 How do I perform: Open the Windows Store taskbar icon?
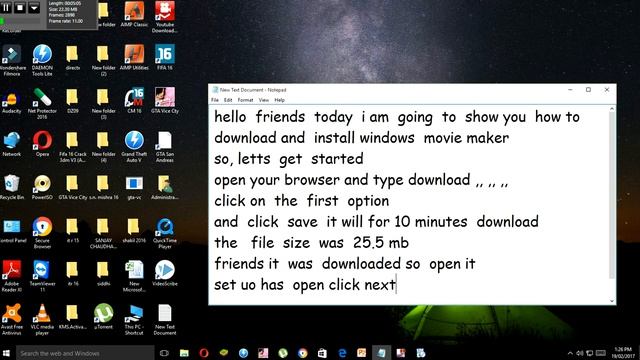(x=322, y=353)
